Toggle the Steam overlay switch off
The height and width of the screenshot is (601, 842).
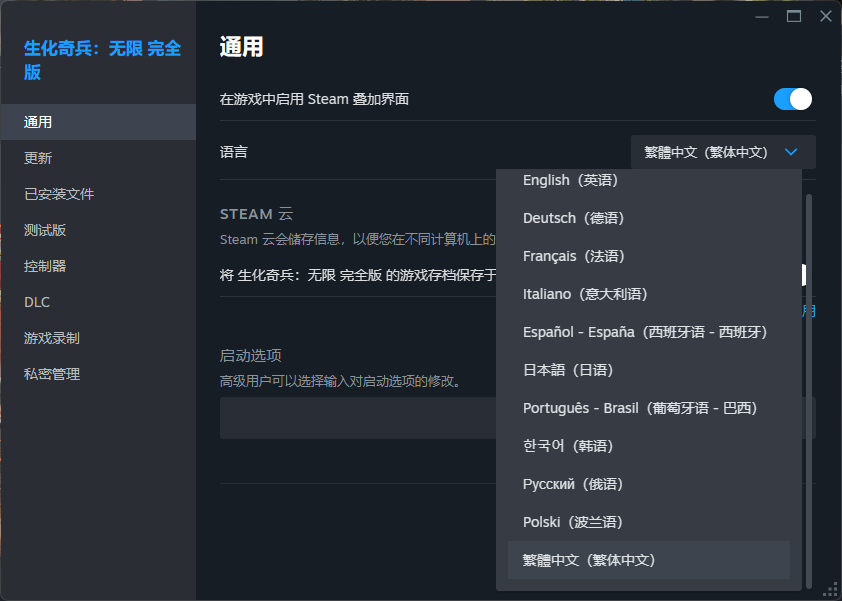(x=793, y=99)
